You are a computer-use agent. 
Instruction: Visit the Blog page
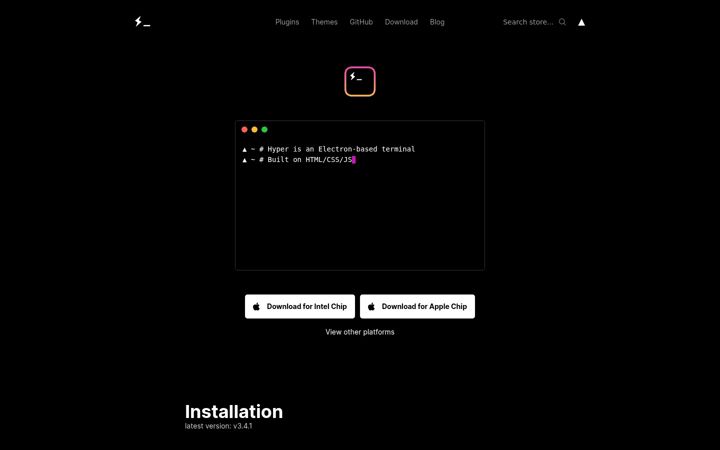437,22
